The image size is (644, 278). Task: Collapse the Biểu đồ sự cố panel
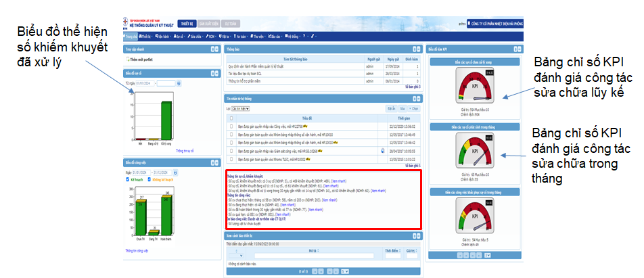pos(217,74)
